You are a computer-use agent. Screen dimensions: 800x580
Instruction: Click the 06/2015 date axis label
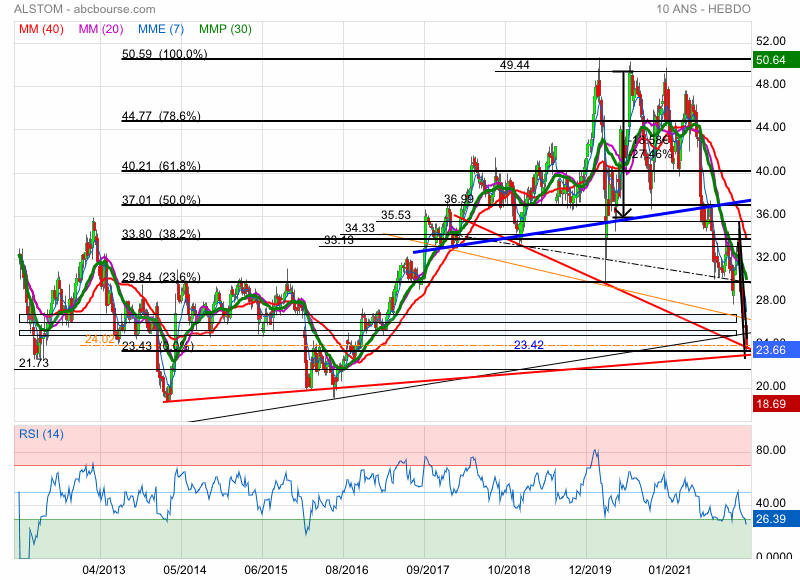(266, 570)
